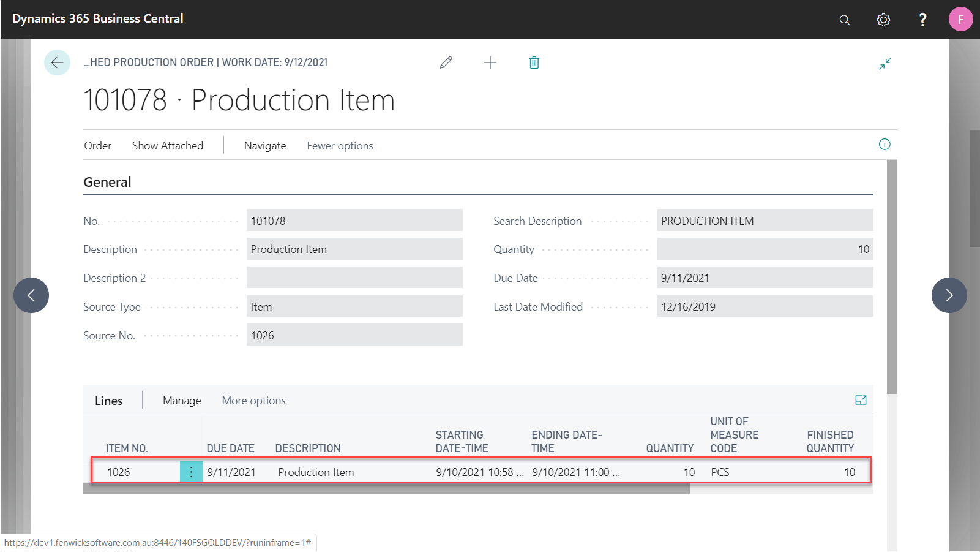Select Fewer options in action bar
Image resolution: width=980 pixels, height=552 pixels.
[340, 146]
